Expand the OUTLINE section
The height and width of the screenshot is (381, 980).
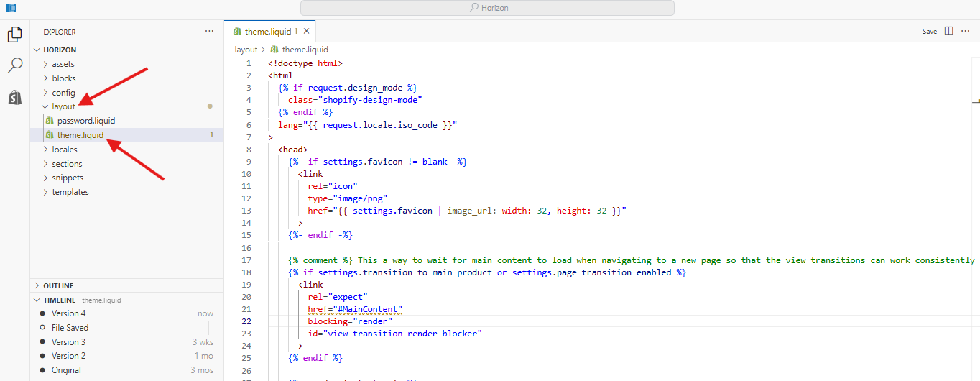click(x=58, y=285)
